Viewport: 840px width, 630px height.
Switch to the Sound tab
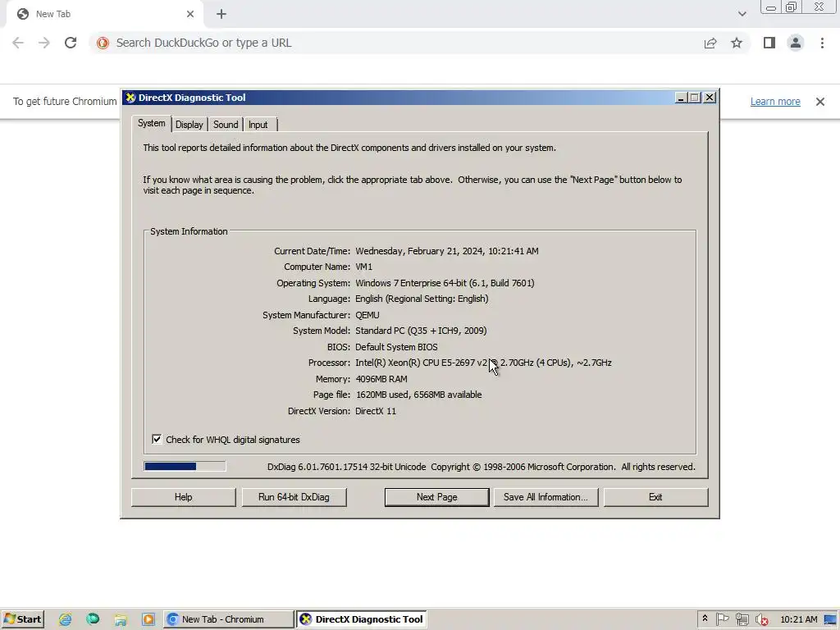click(226, 125)
